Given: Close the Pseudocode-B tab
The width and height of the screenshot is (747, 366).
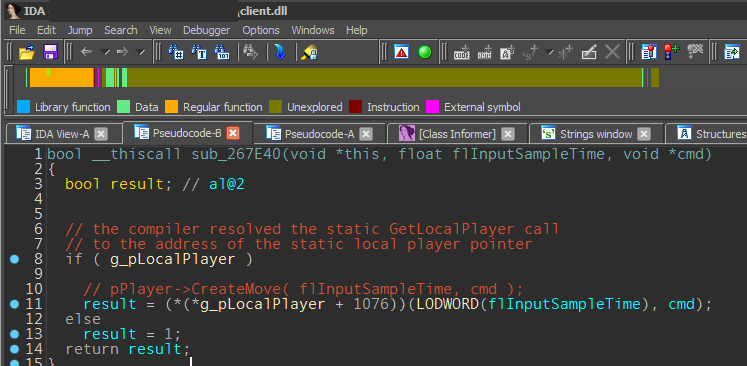Looking at the screenshot, I should coord(232,133).
